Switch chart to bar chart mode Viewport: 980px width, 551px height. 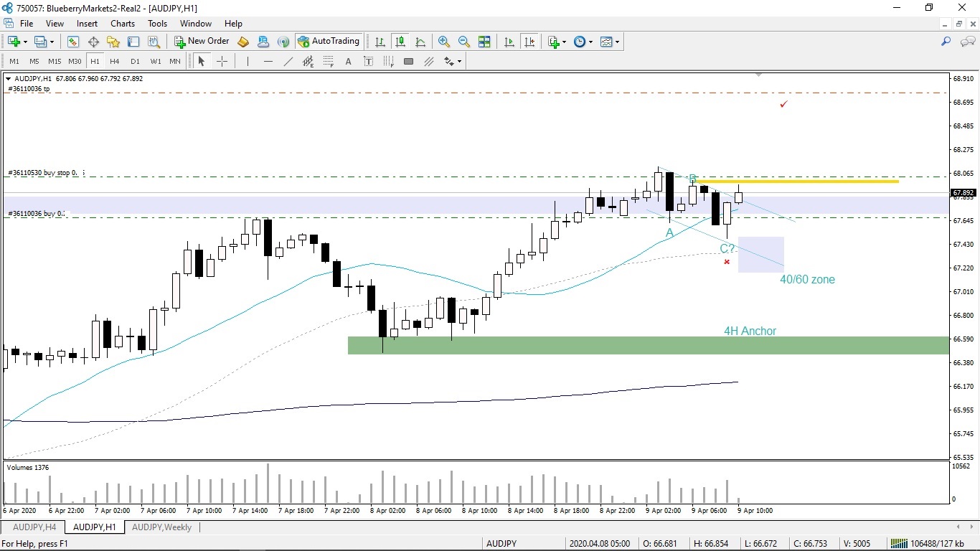pyautogui.click(x=380, y=42)
